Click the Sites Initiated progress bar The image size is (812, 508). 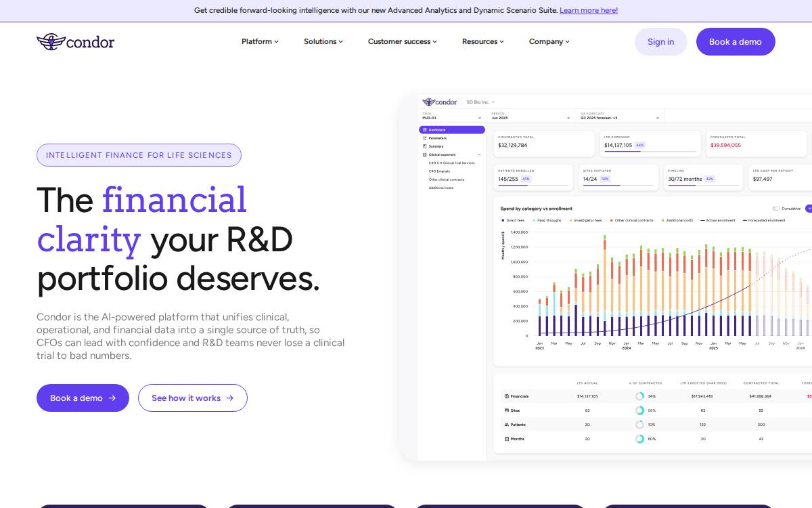618,185
